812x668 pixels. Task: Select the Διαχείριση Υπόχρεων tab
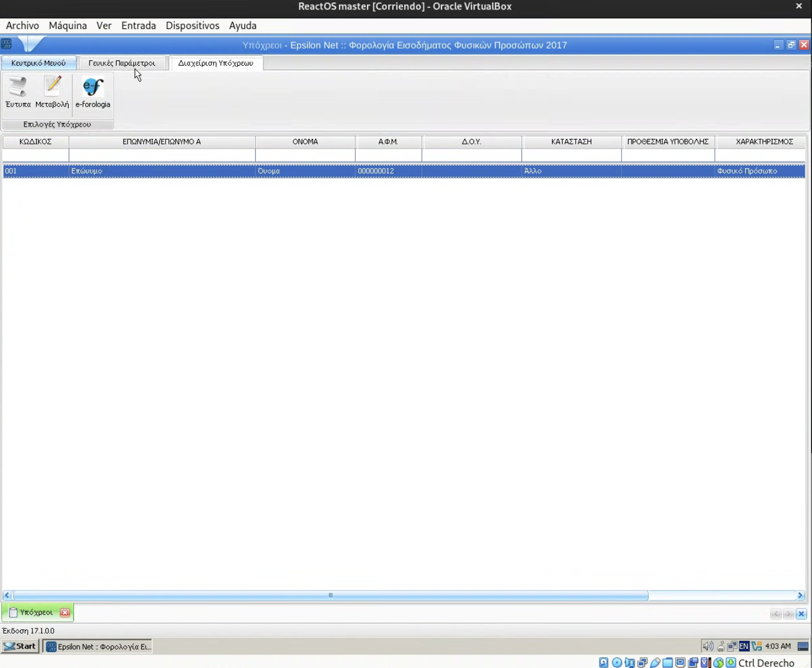215,63
